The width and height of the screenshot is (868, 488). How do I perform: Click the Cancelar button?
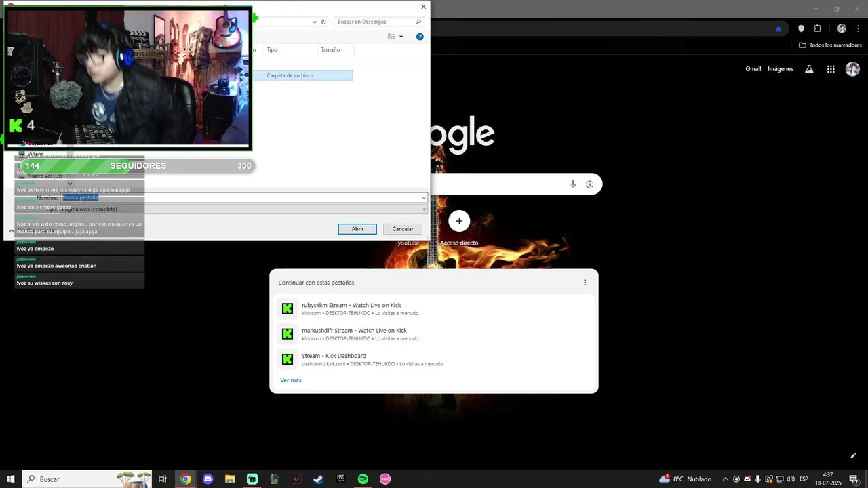point(403,229)
